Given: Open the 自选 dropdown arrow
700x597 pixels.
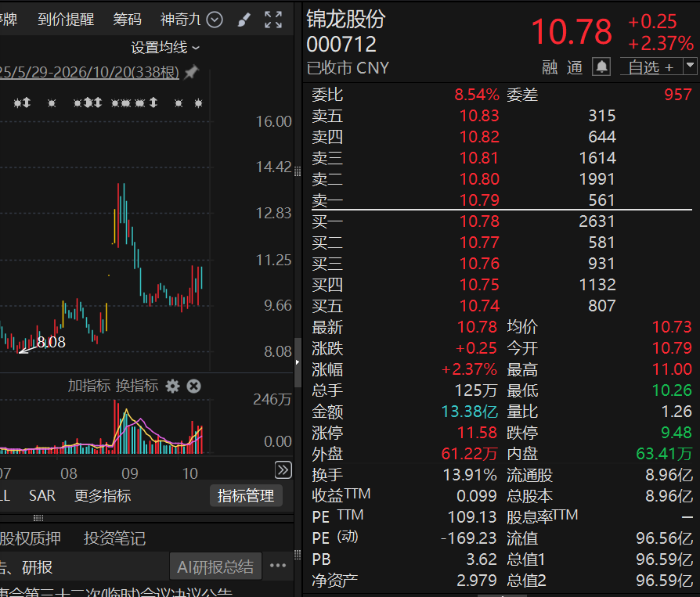Looking at the screenshot, I should (690, 67).
